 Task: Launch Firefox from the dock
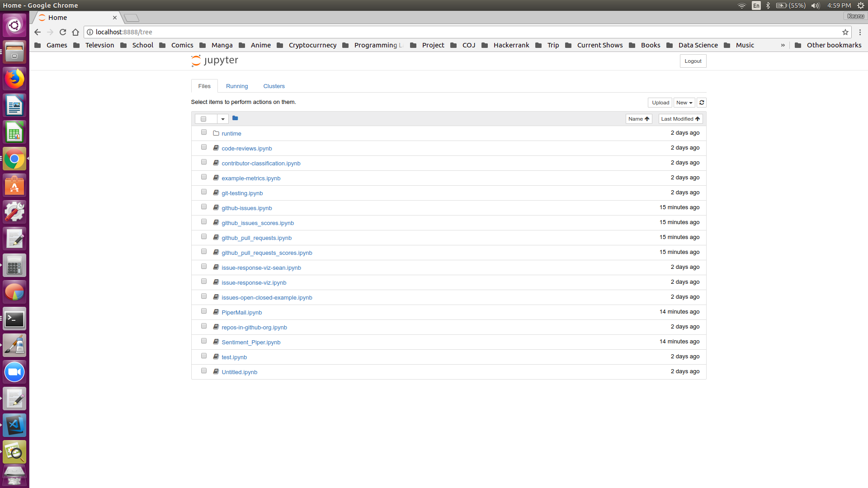[14, 79]
